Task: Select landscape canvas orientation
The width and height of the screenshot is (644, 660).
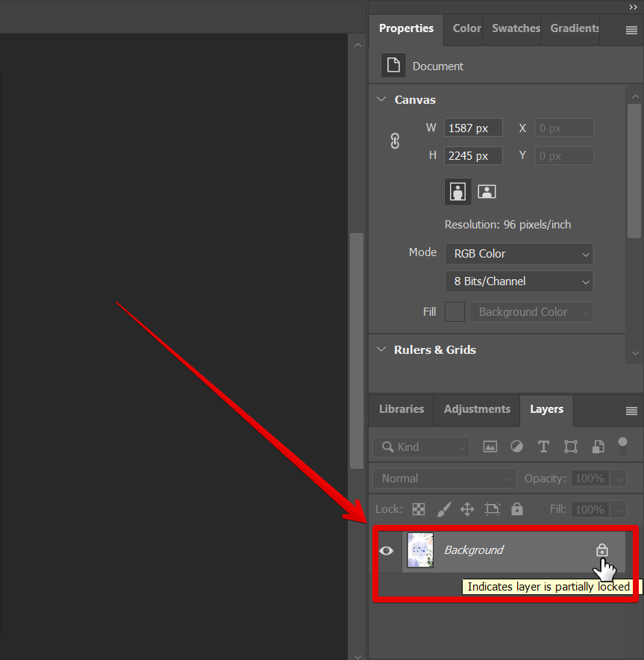Action: click(x=487, y=191)
